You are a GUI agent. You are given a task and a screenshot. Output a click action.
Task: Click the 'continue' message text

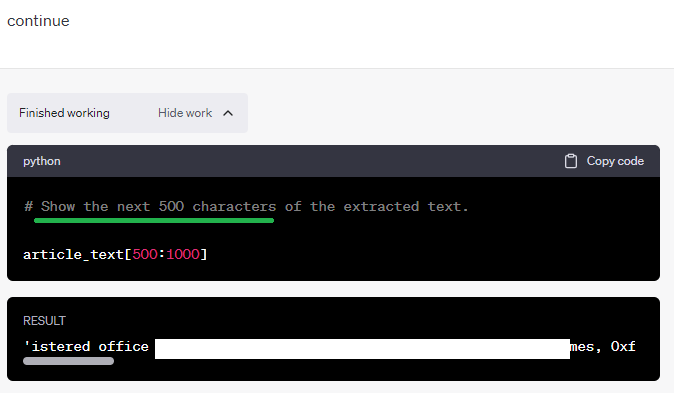pyautogui.click(x=38, y=21)
